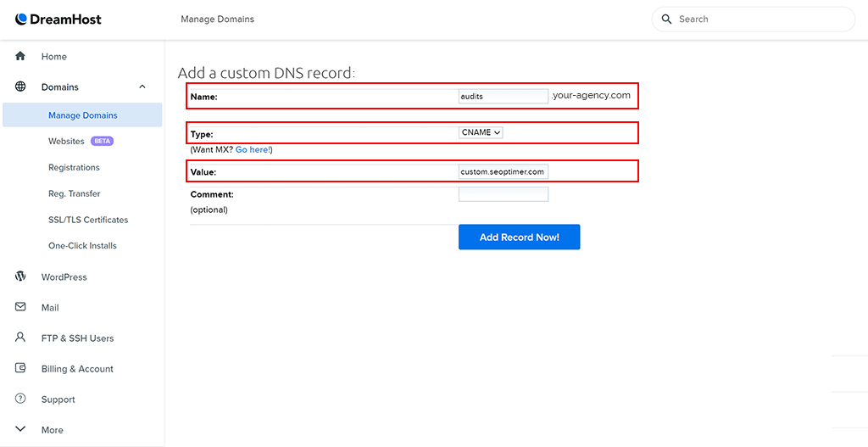The image size is (868, 447).
Task: Expand the More menu in sidebar
Action: (20, 429)
